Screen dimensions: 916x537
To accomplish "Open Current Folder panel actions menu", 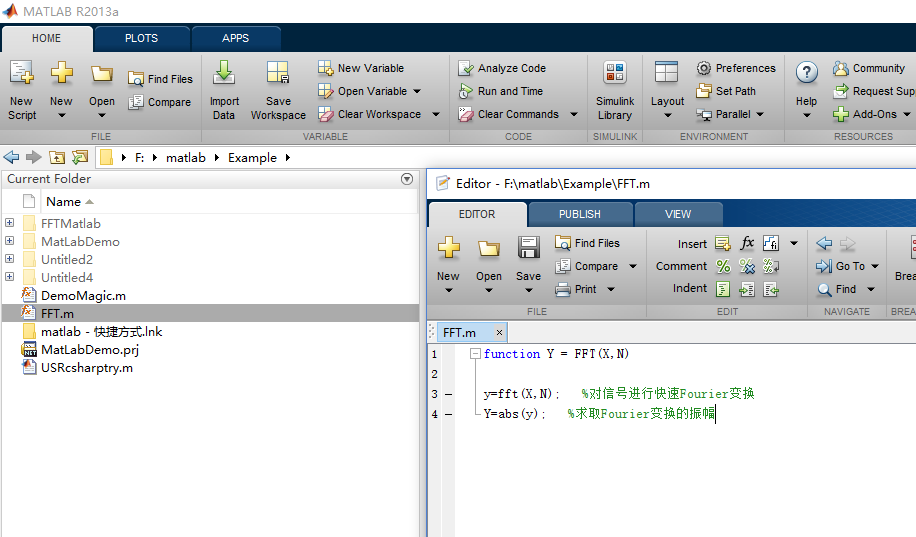I will [407, 179].
